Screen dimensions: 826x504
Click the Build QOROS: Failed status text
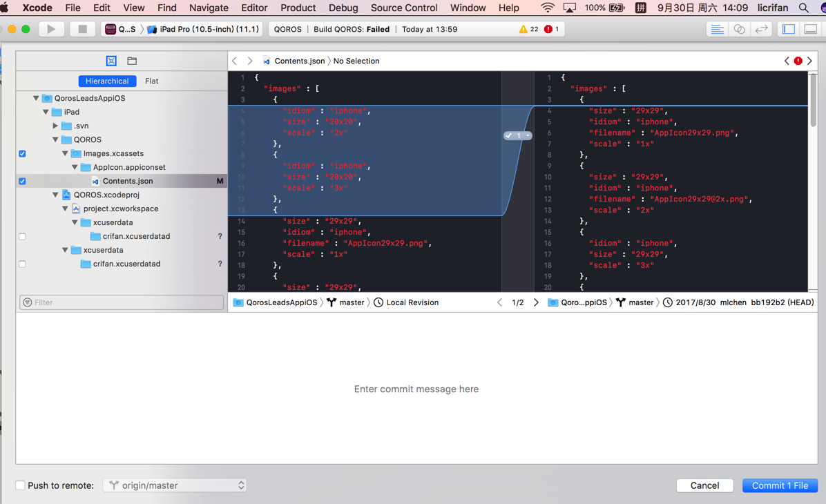click(x=352, y=29)
